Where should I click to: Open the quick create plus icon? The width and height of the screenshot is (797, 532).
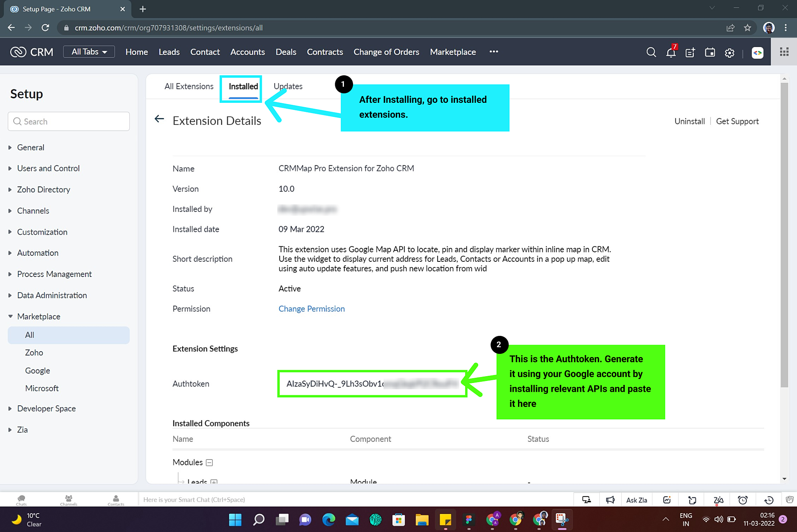(690, 52)
